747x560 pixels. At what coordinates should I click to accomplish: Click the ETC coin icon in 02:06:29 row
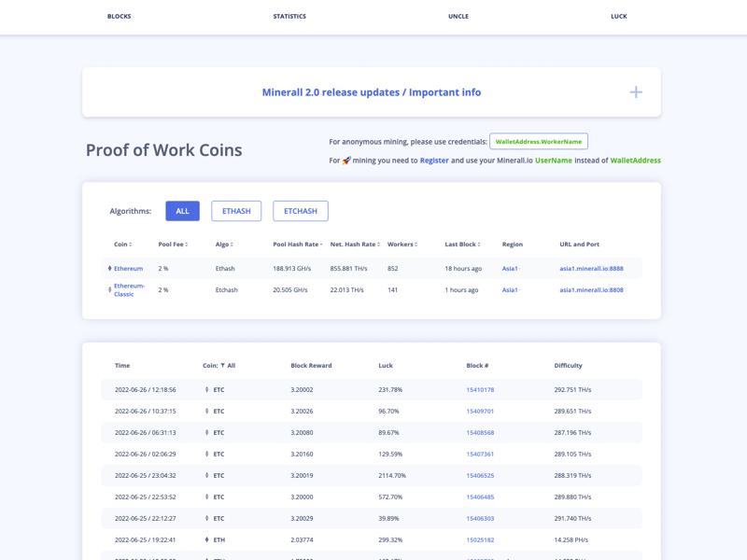coord(206,454)
